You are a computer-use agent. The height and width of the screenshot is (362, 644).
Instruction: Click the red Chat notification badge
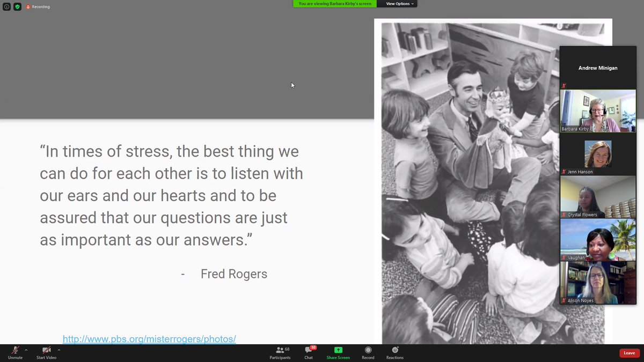[313, 348]
